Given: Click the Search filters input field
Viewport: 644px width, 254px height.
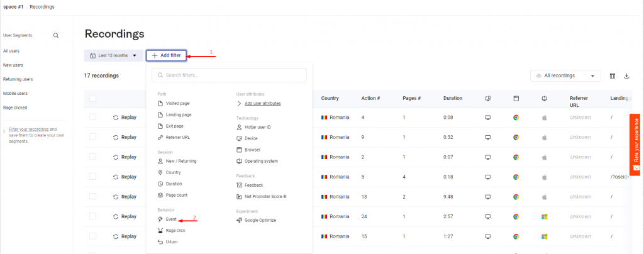Looking at the screenshot, I should (229, 75).
